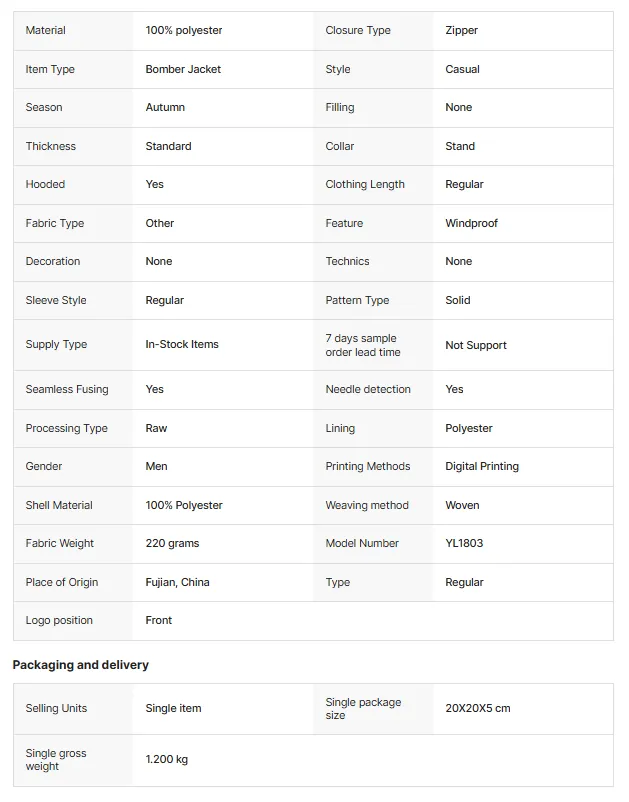Click the 'Bomber Jacket' item type value
629x802 pixels.
(183, 69)
